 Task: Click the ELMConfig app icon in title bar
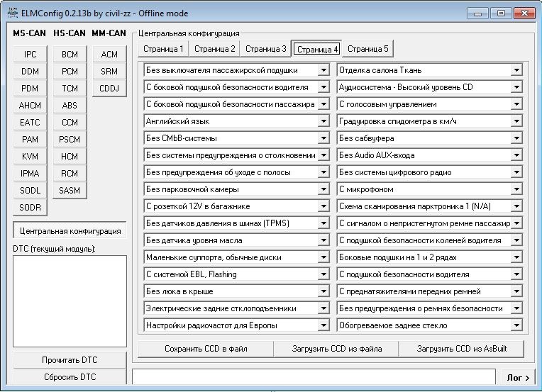13,13
